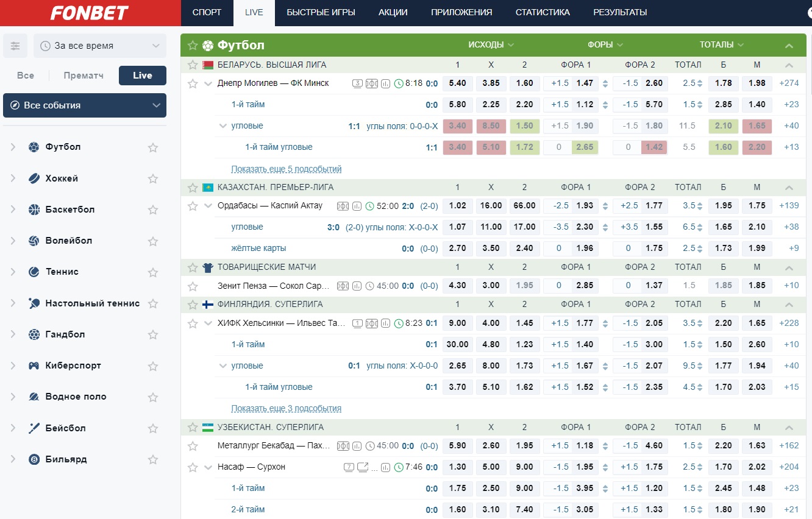Star the Зенит Пенза match
The height and width of the screenshot is (519, 812).
tap(193, 286)
